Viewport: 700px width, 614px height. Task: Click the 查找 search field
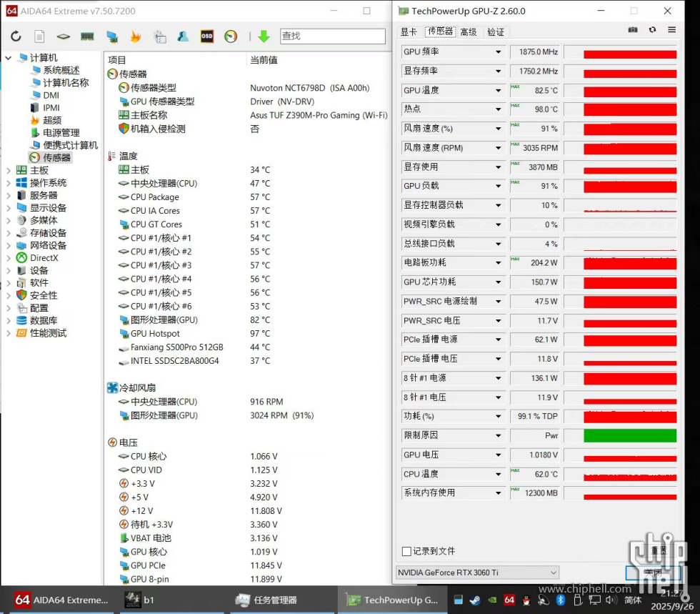click(x=331, y=36)
